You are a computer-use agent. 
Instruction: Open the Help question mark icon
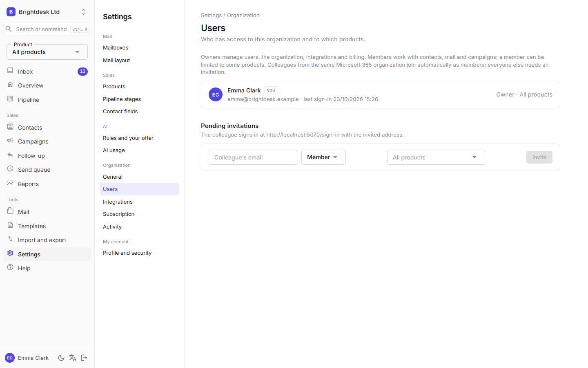pos(10,267)
